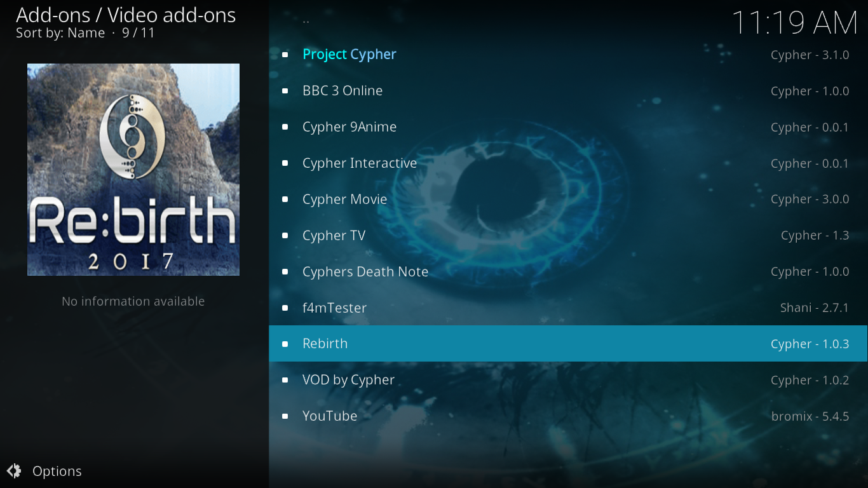This screenshot has width=868, height=488.
Task: Select the Cypher Movie add-on
Action: (568, 200)
